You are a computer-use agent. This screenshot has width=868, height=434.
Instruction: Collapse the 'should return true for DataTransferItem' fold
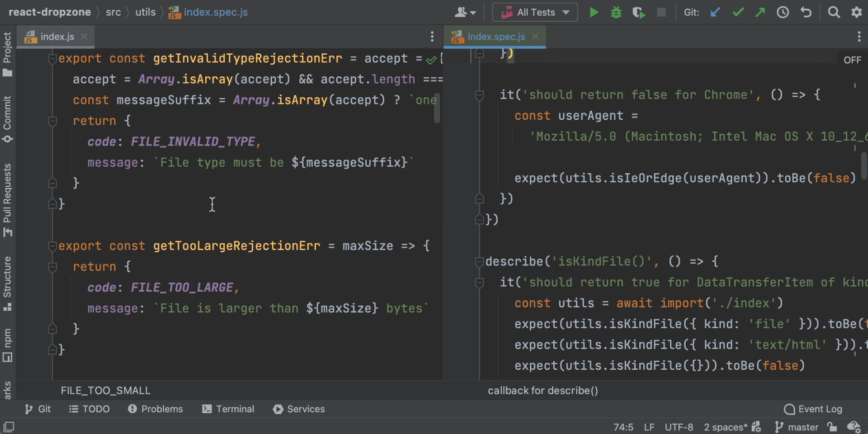480,282
